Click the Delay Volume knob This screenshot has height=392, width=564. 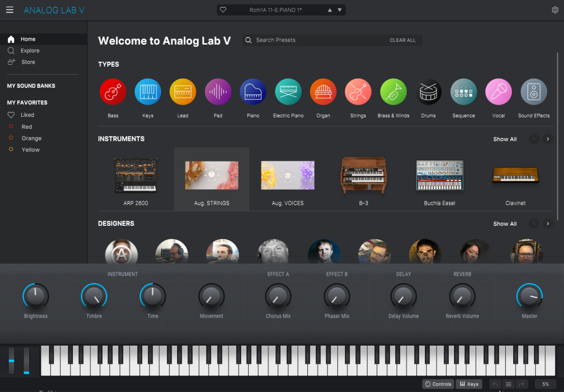pyautogui.click(x=404, y=296)
